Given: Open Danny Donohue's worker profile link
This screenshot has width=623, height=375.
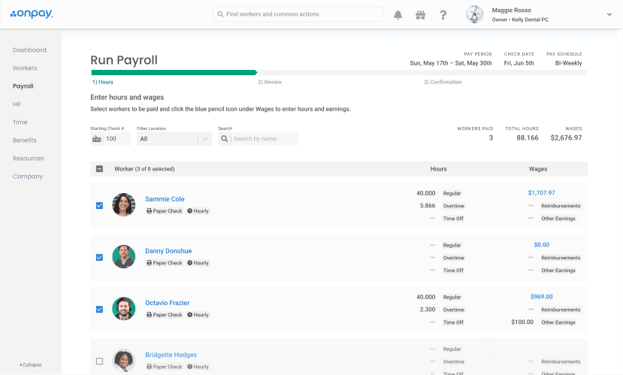Looking at the screenshot, I should click(x=168, y=251).
